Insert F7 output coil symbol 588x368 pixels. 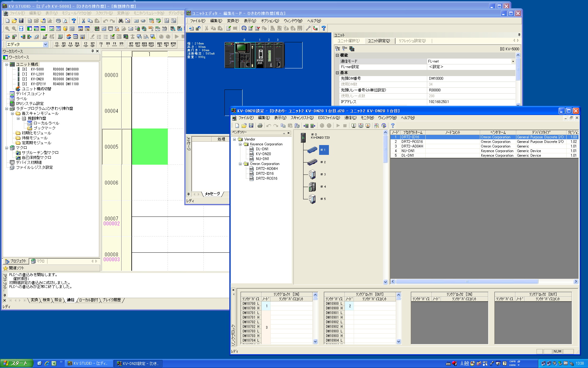[85, 44]
